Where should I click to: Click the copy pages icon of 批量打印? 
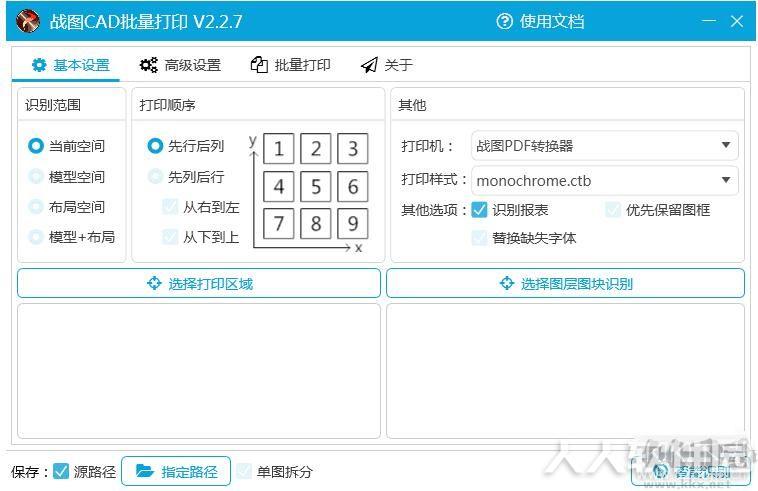259,65
